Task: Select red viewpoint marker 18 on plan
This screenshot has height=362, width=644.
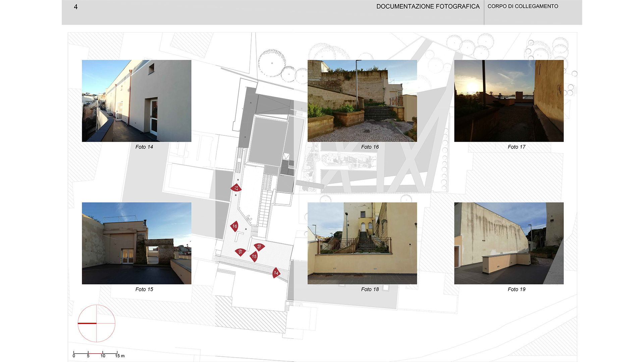Action: [259, 247]
